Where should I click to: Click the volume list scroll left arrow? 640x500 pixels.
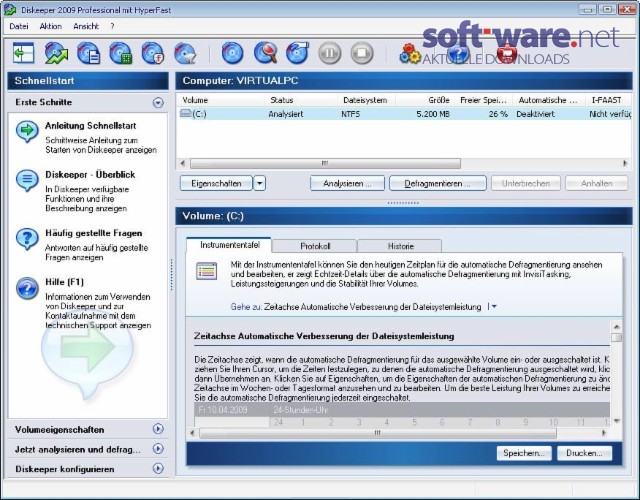(x=182, y=163)
